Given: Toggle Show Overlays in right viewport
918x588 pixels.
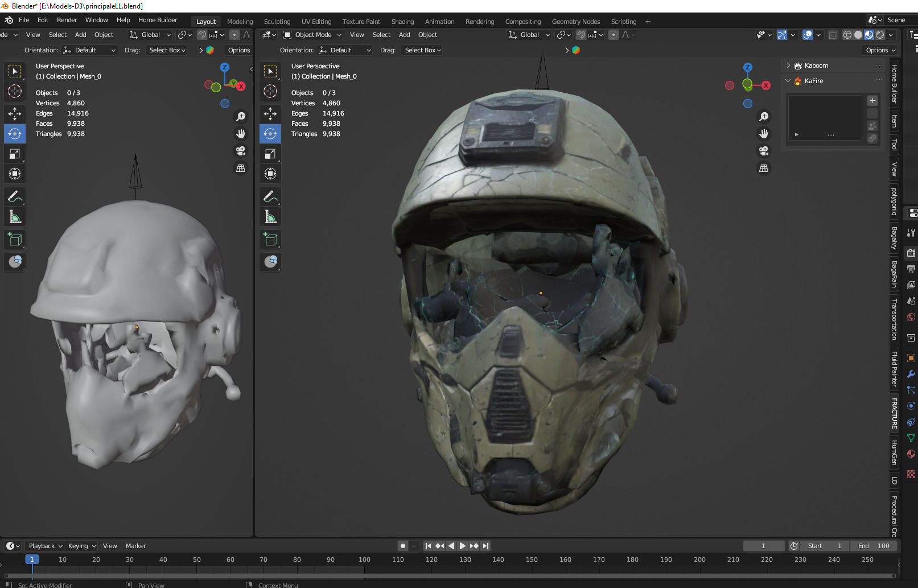Looking at the screenshot, I should (x=808, y=35).
